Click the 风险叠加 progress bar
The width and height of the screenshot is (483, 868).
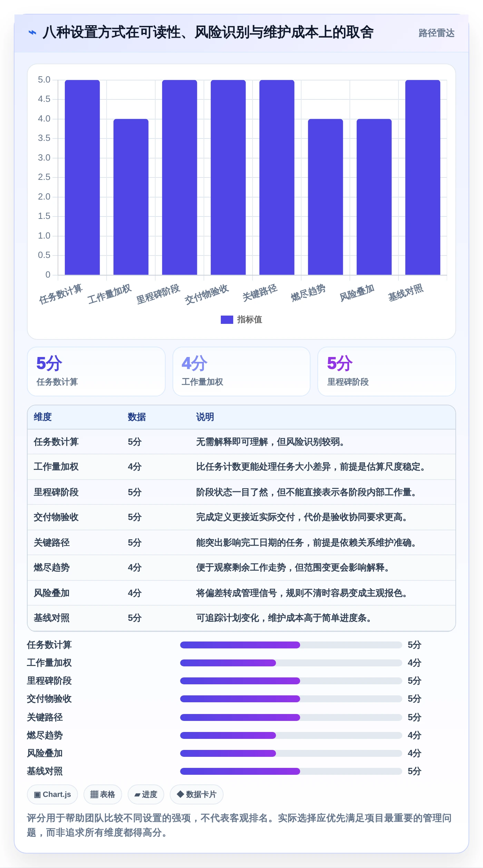[x=291, y=753]
